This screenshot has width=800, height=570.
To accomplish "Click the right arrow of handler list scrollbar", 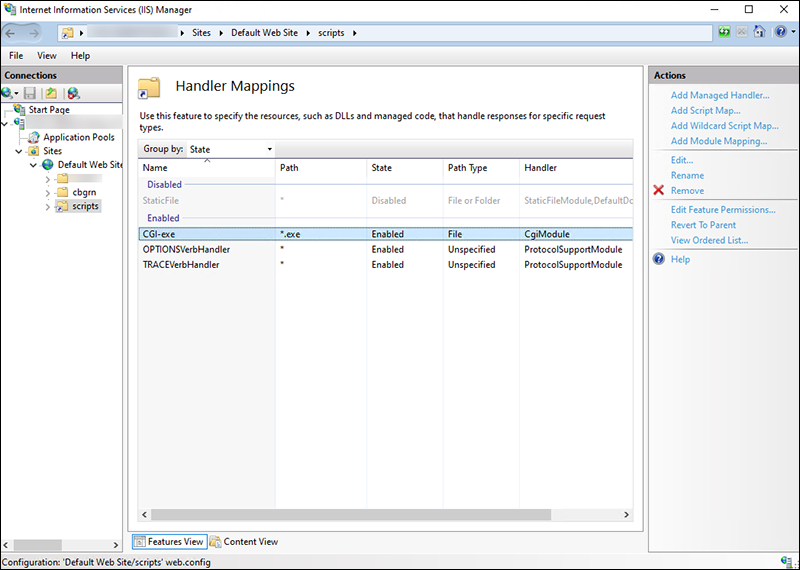I will point(627,514).
